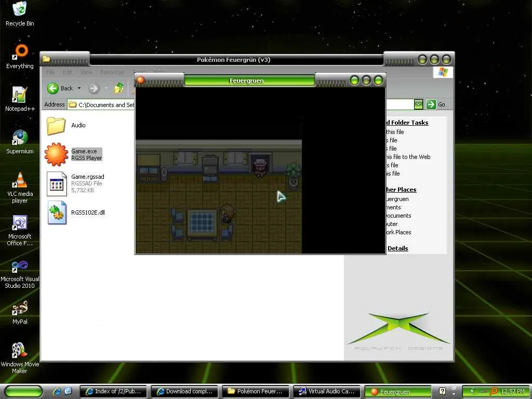Click the 'this file to the Web' task link
The image size is (532, 399).
coord(408,157)
